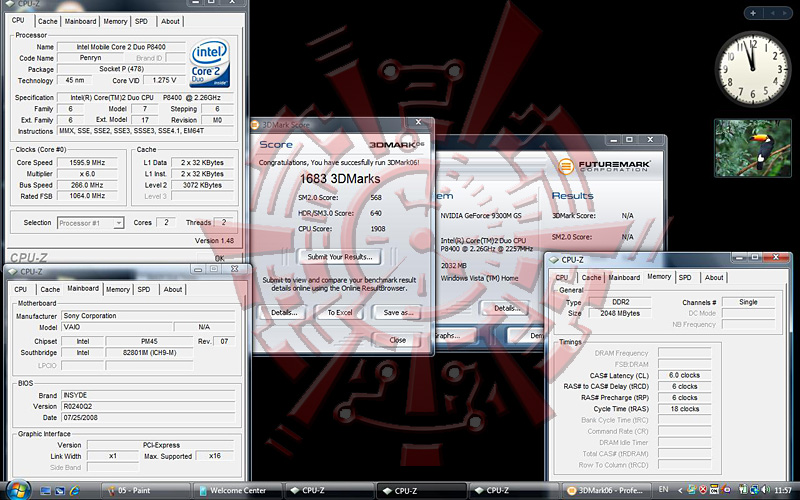Image resolution: width=800 pixels, height=500 pixels.
Task: Close the 3DMark Score dialog
Action: click(418, 122)
